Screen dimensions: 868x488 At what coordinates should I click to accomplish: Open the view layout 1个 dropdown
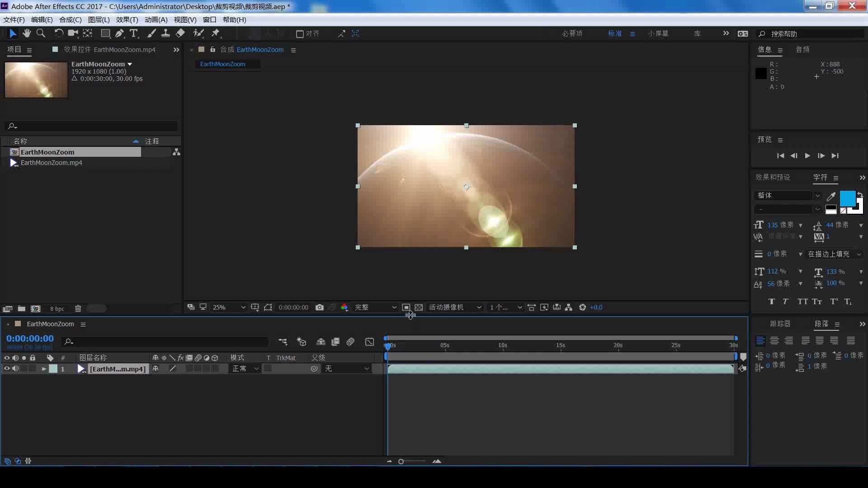click(x=505, y=307)
